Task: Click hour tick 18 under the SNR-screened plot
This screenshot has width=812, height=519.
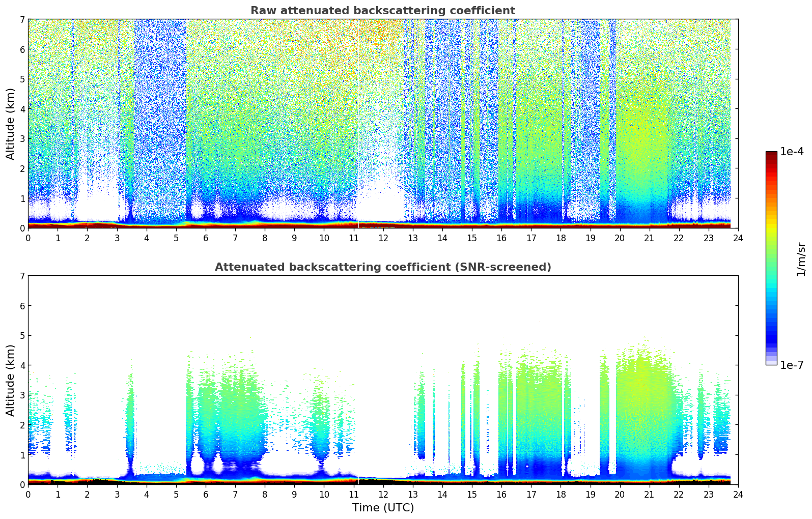Action: (x=561, y=494)
